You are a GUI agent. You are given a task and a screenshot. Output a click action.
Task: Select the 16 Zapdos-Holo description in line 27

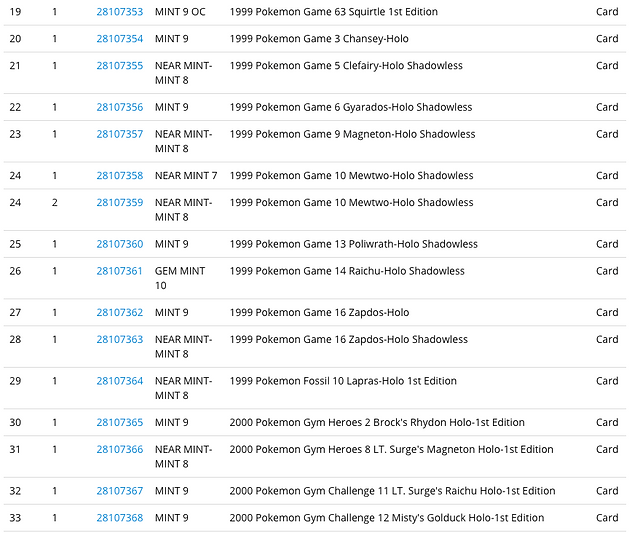pos(319,313)
